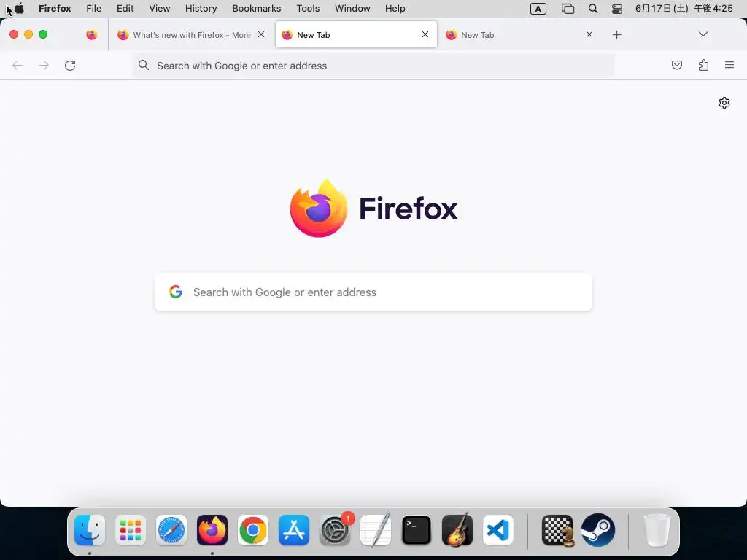Launch Safari from the Dock
This screenshot has width=747, height=560.
171,530
